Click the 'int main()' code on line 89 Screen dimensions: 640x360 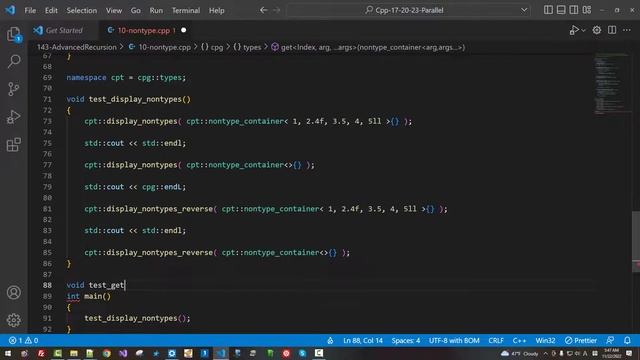89,296
